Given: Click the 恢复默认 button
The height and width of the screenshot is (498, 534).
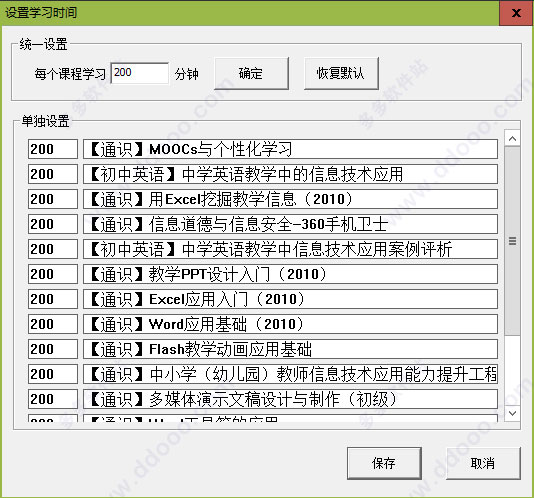Looking at the screenshot, I should tap(341, 73).
